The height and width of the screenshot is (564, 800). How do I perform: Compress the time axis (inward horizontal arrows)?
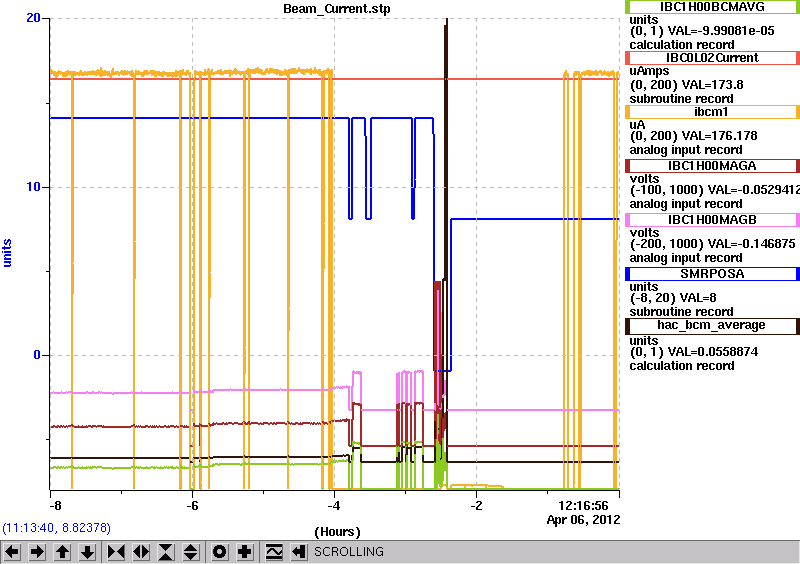[116, 552]
